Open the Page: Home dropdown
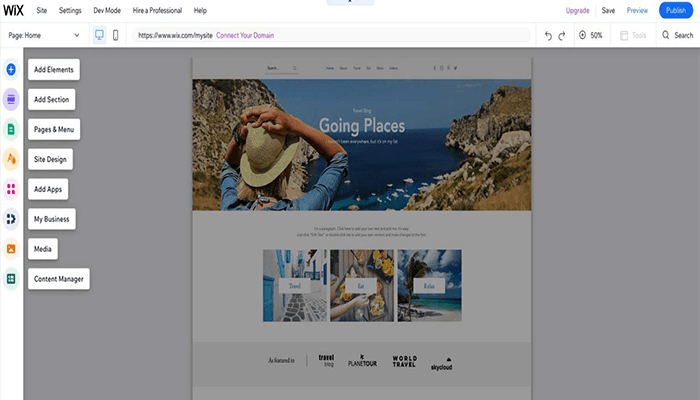Screen dimensions: 700x400 (x=44, y=35)
